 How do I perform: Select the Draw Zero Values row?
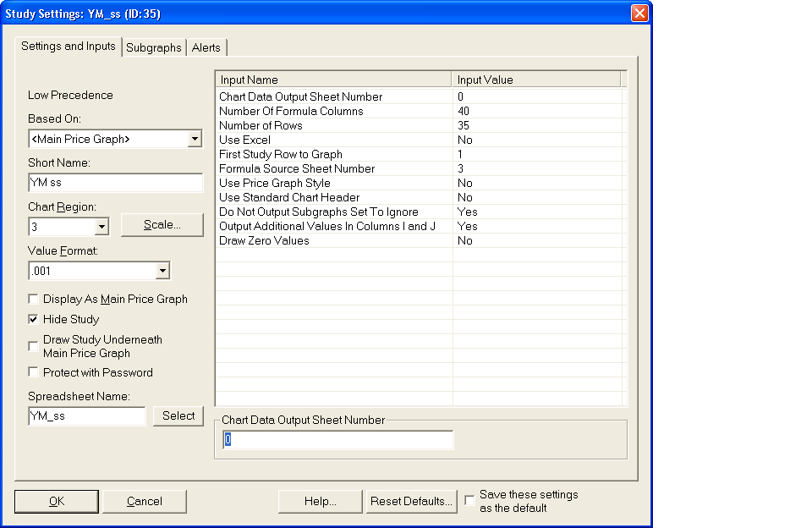point(419,241)
